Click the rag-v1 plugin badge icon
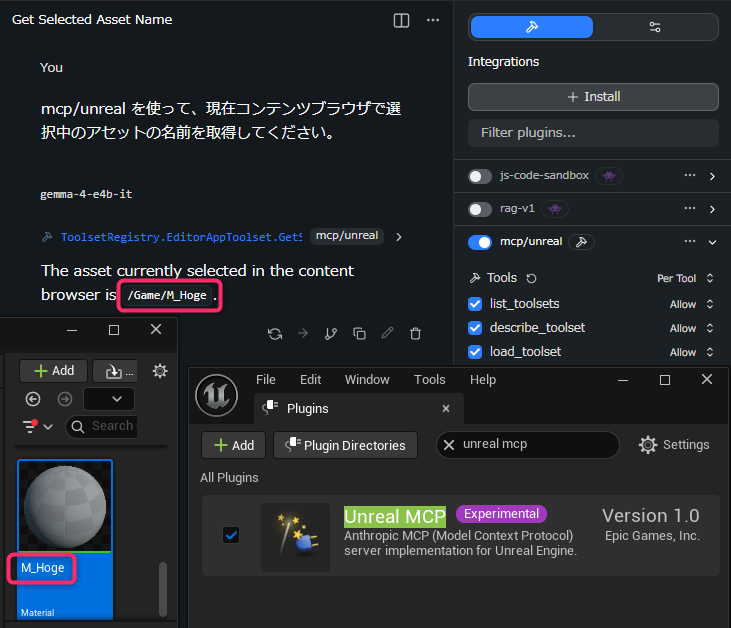 (x=555, y=209)
